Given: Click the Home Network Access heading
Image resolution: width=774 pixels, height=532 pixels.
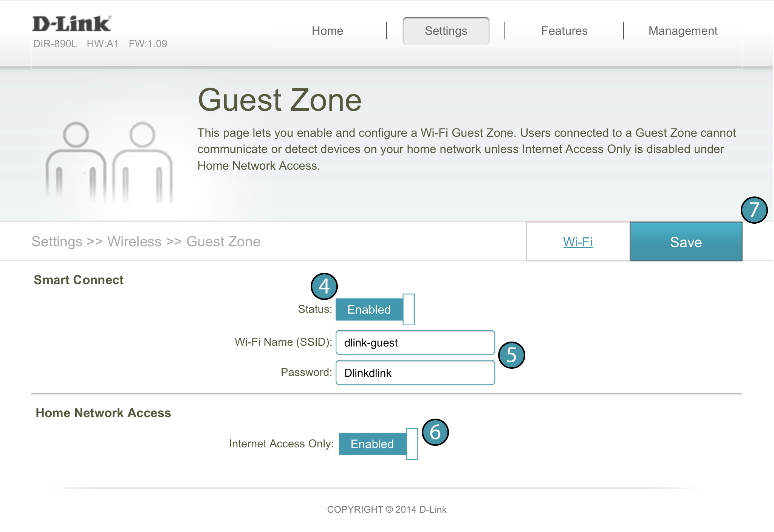Looking at the screenshot, I should point(103,413).
